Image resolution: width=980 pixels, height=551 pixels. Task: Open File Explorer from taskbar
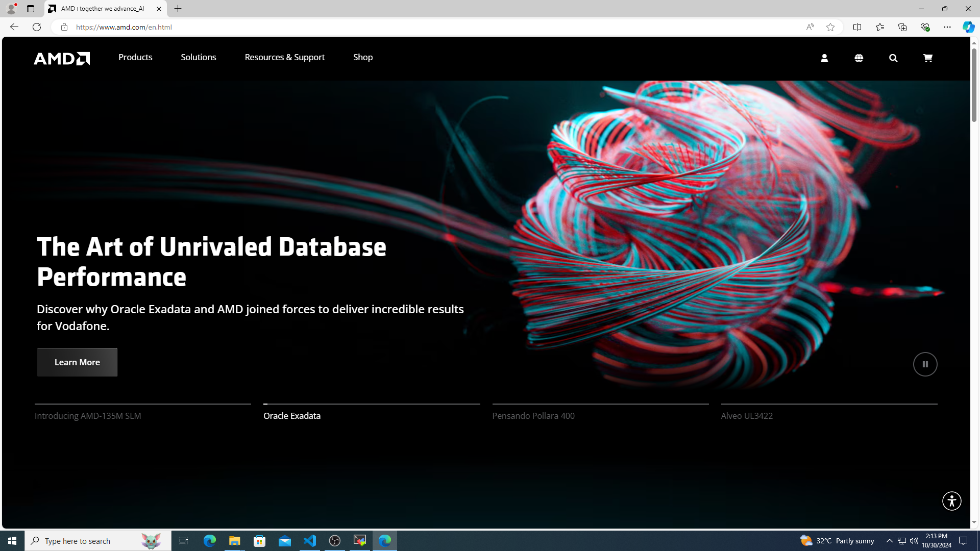pos(234,541)
